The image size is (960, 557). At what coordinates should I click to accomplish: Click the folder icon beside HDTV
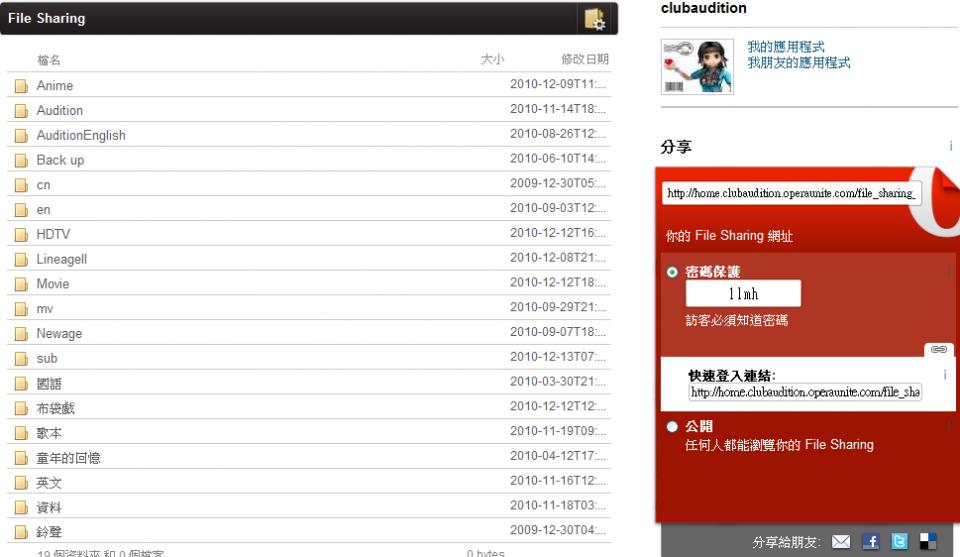pyautogui.click(x=21, y=234)
